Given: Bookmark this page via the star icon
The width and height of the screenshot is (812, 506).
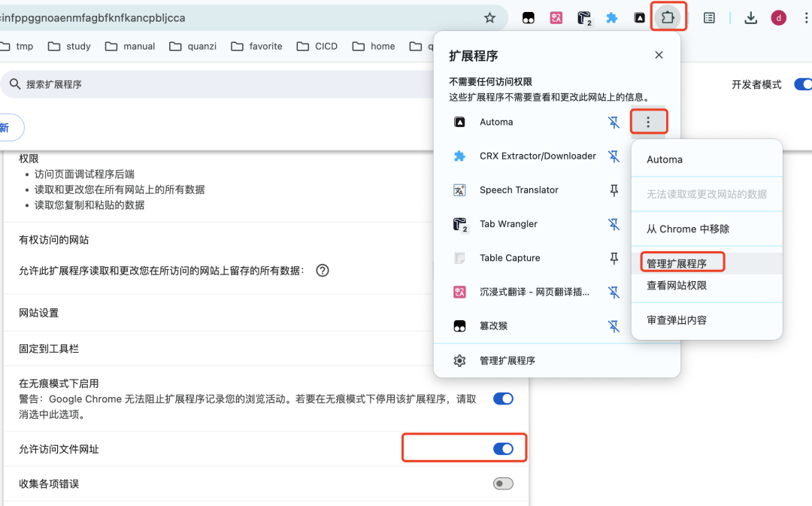Looking at the screenshot, I should tap(489, 17).
